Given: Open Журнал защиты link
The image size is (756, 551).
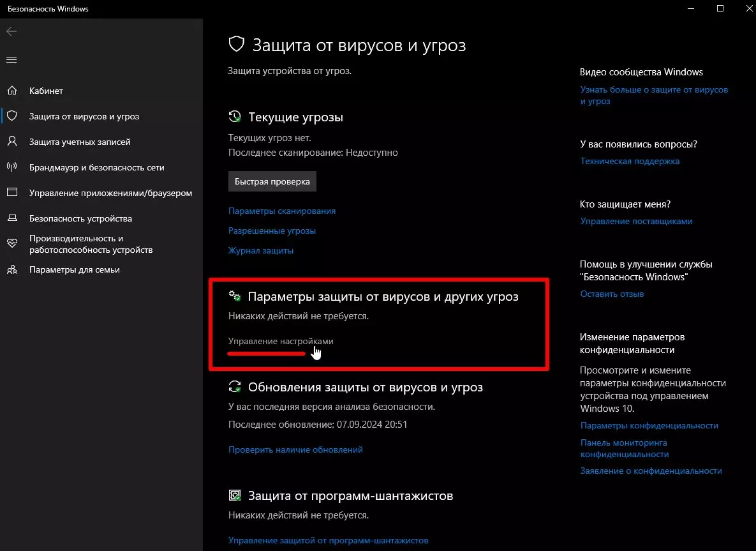Looking at the screenshot, I should click(x=260, y=250).
